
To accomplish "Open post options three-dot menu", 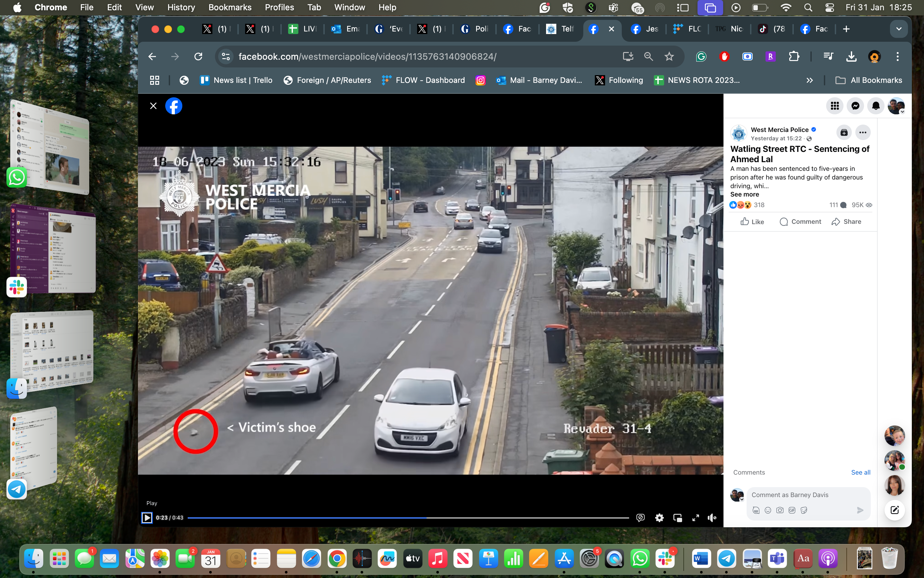I will [x=862, y=133].
